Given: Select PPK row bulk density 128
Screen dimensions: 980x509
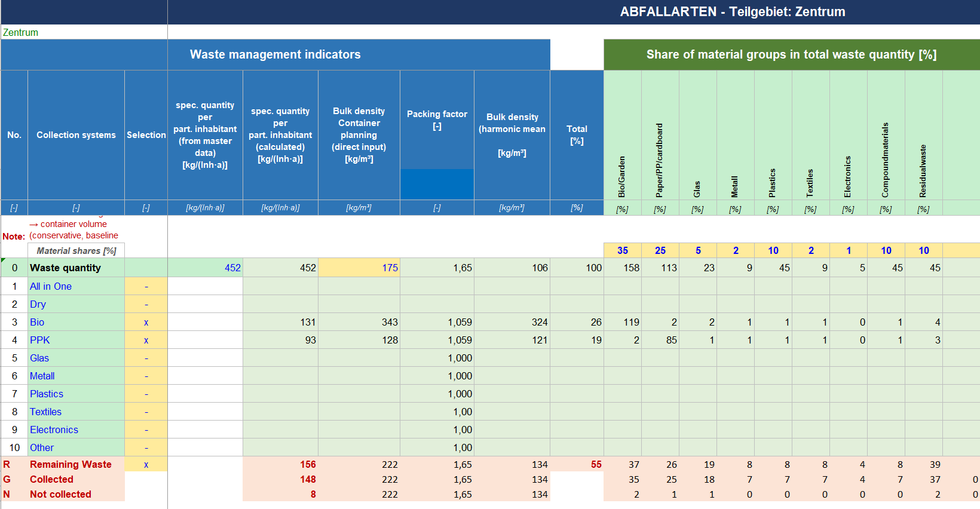Looking at the screenshot, I should pos(359,340).
